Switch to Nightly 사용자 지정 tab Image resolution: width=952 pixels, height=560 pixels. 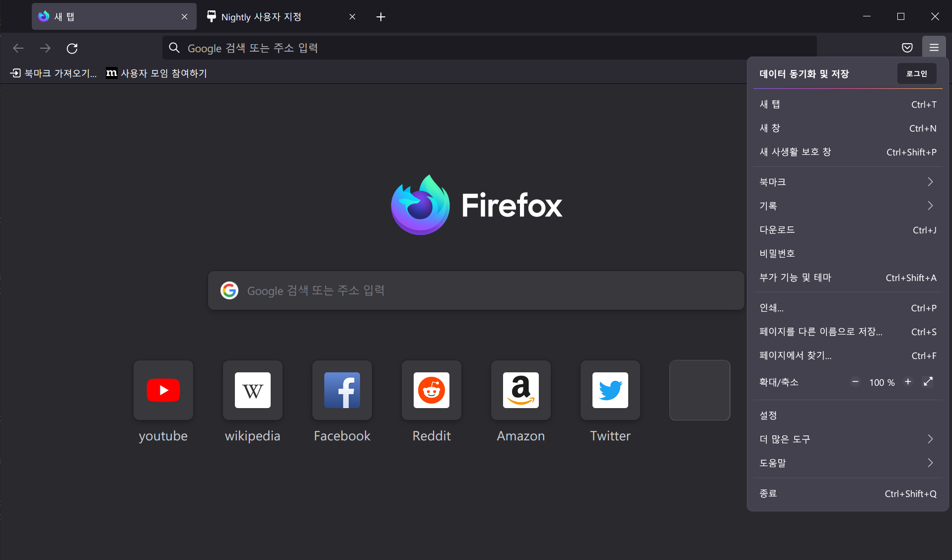[281, 17]
